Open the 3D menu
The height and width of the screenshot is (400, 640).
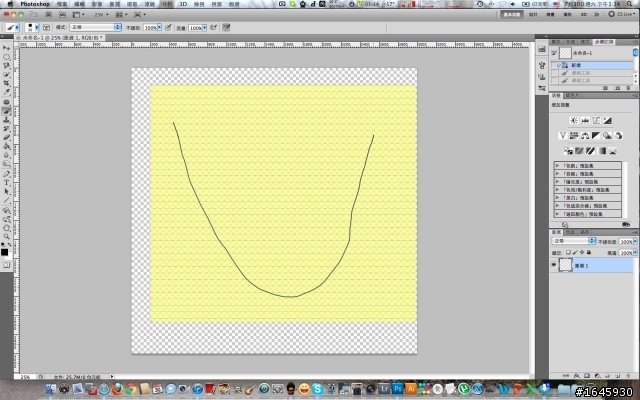pyautogui.click(x=183, y=4)
